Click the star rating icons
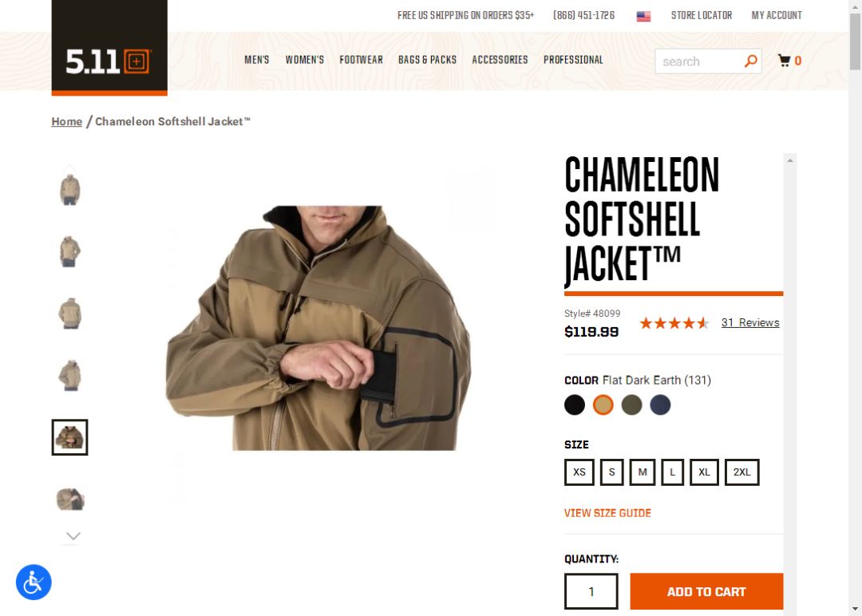Viewport: 862px width, 616px height. (674, 323)
